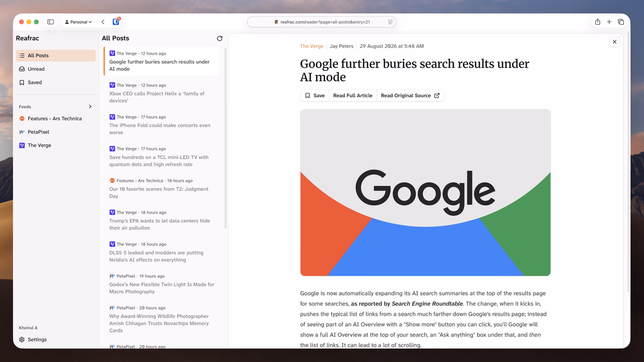Select the Features - Ars Technica feed
Screen dimensions: 644x362
[56, 119]
